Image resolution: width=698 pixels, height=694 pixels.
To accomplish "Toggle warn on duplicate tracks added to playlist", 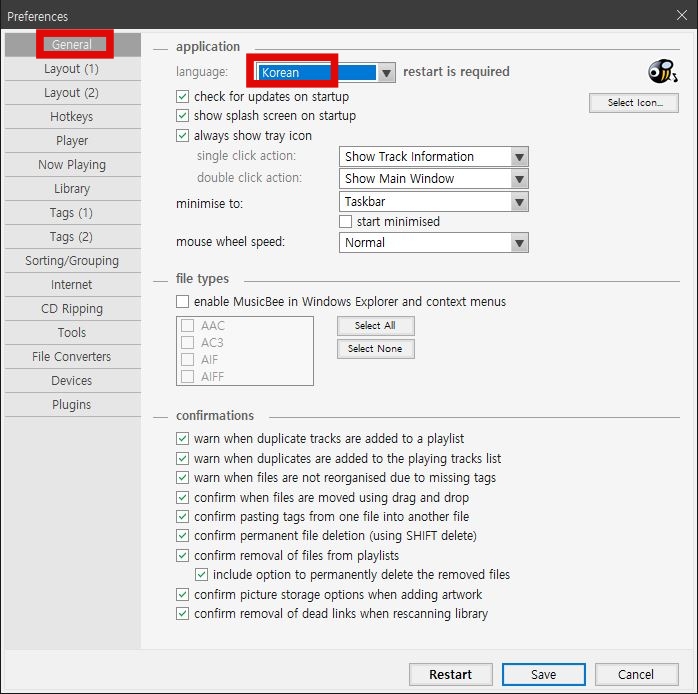I will point(183,438).
